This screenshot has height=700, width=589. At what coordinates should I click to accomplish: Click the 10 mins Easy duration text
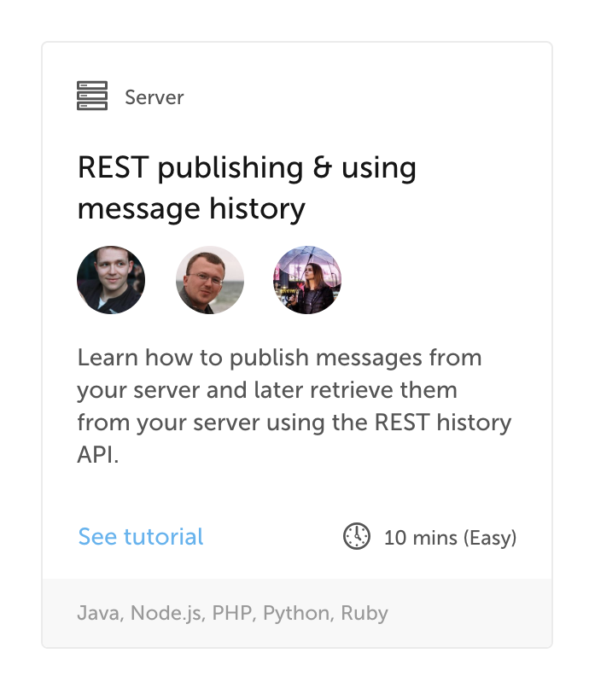[450, 538]
